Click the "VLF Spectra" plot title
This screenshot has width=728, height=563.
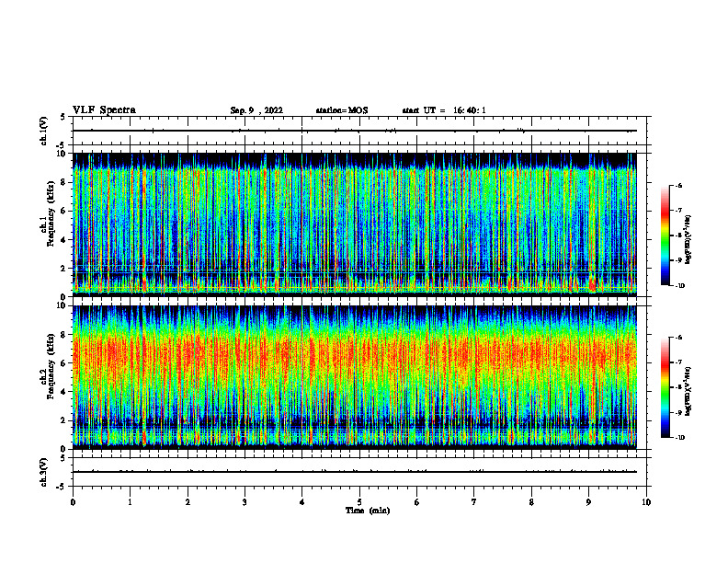tap(104, 110)
